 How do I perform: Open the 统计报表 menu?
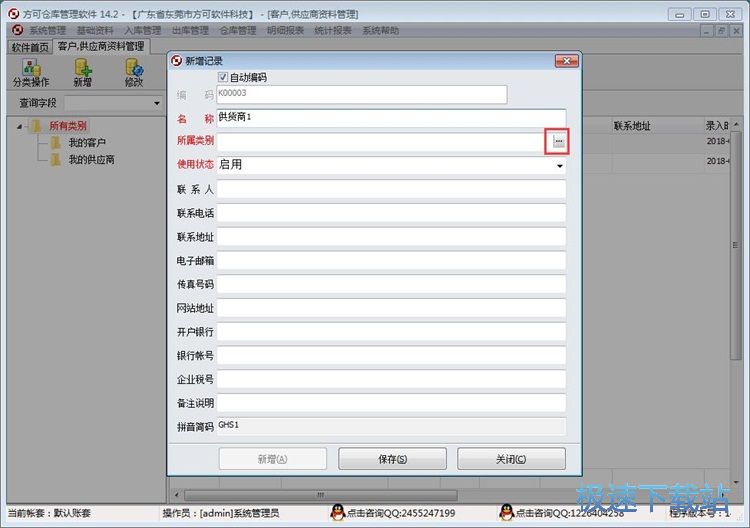[333, 31]
